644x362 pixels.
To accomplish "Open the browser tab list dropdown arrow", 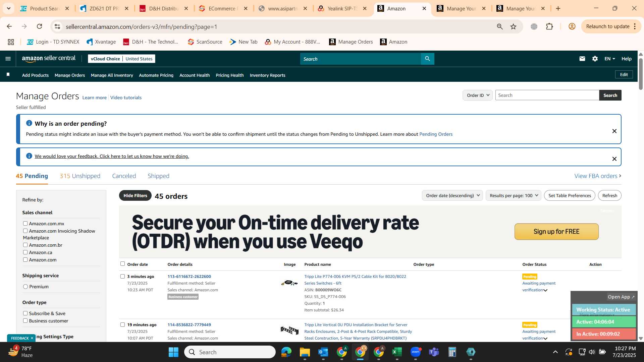I will 9,8.
